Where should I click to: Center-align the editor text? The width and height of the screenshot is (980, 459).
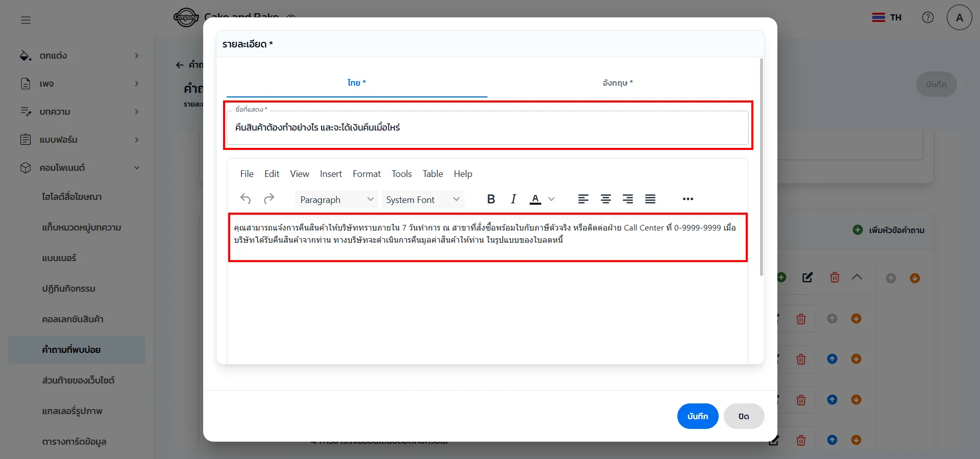[606, 199]
